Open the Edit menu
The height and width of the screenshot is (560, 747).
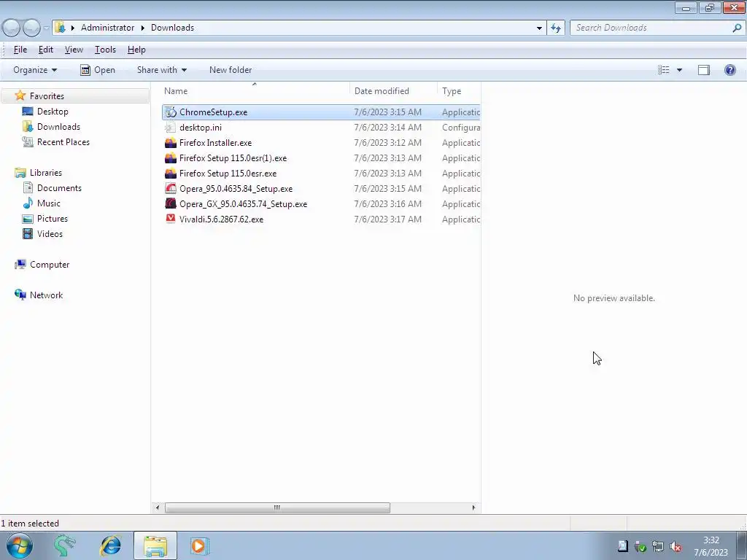click(x=46, y=50)
